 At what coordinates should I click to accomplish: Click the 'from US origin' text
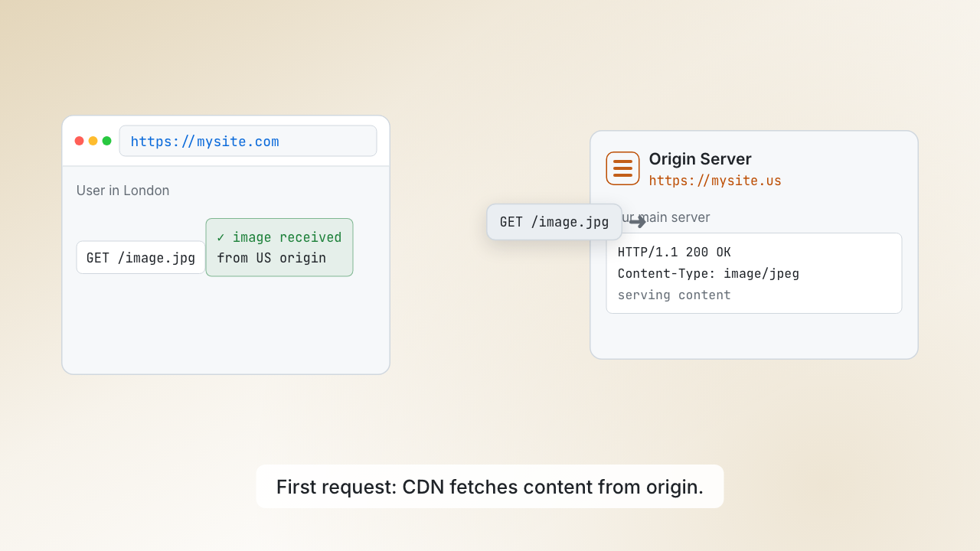click(272, 258)
